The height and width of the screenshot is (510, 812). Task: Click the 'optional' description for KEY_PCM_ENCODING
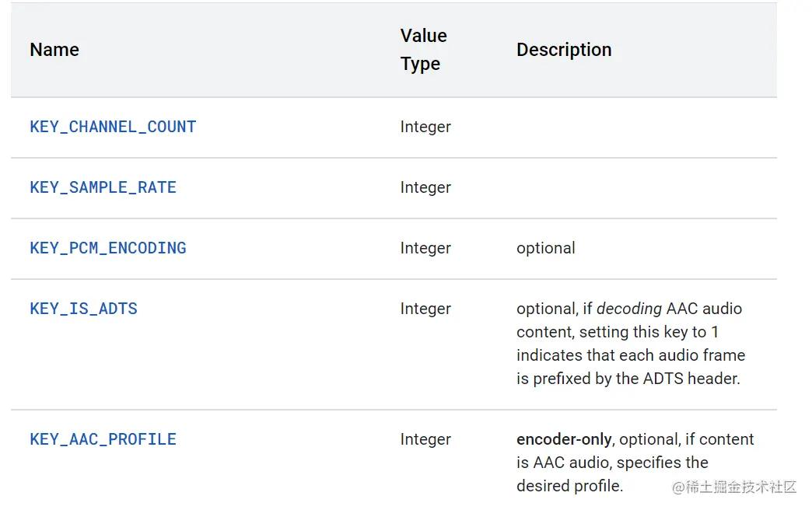(546, 248)
